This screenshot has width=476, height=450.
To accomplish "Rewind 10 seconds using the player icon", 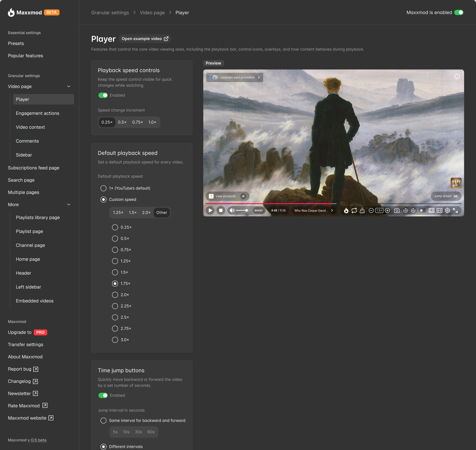I will [x=406, y=210].
